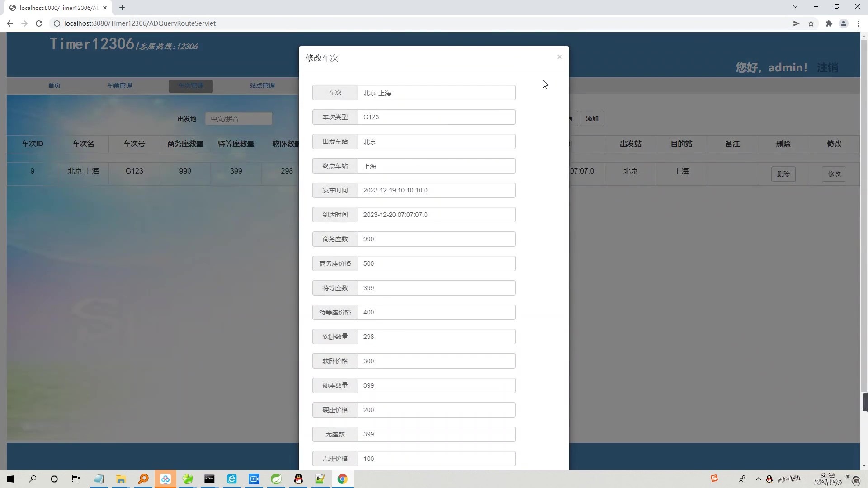The image size is (868, 488).
Task: Click the browser back arrow
Action: (x=10, y=23)
